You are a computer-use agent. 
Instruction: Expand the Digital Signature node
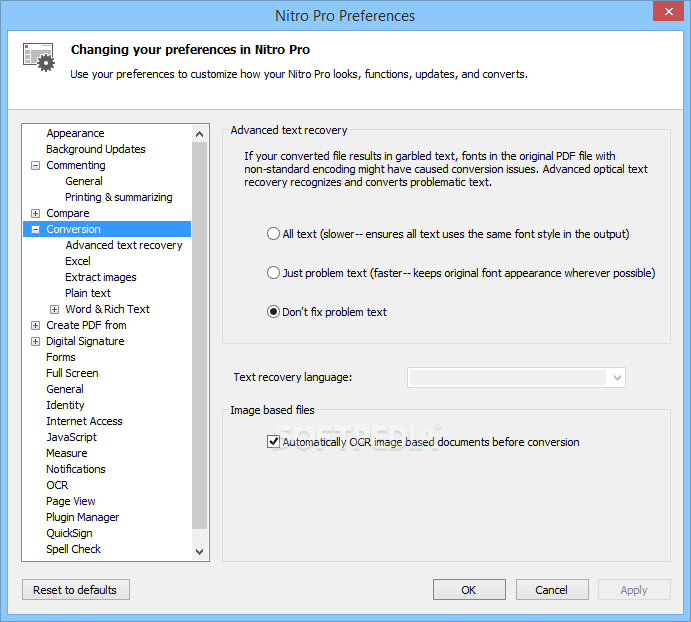35,341
